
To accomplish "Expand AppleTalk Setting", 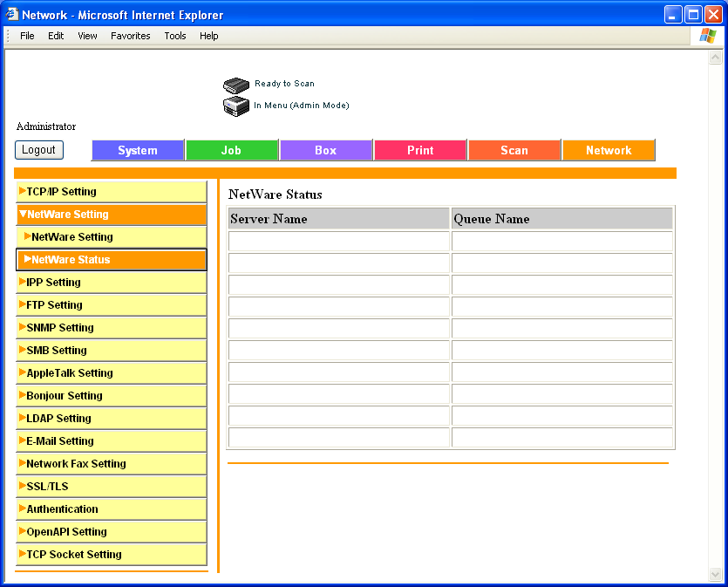I will pyautogui.click(x=112, y=373).
